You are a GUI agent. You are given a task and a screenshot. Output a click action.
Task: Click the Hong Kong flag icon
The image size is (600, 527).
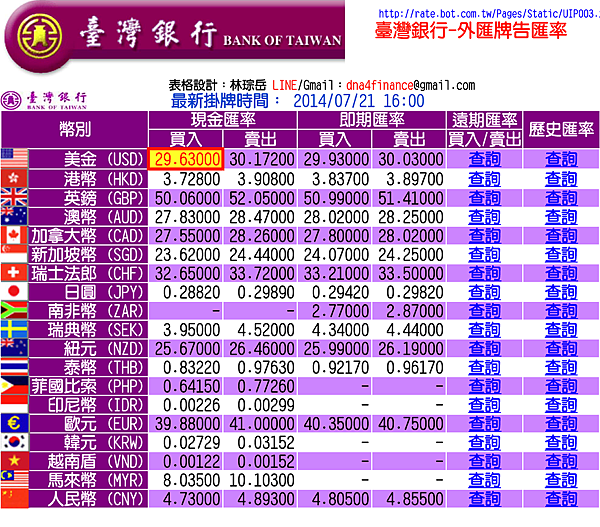click(x=14, y=178)
